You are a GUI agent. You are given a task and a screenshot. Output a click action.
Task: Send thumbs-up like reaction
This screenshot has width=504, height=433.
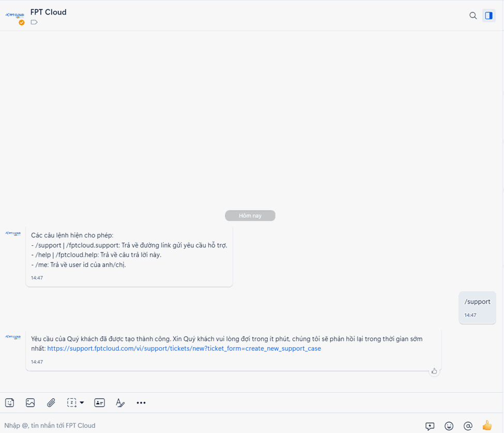tap(487, 425)
